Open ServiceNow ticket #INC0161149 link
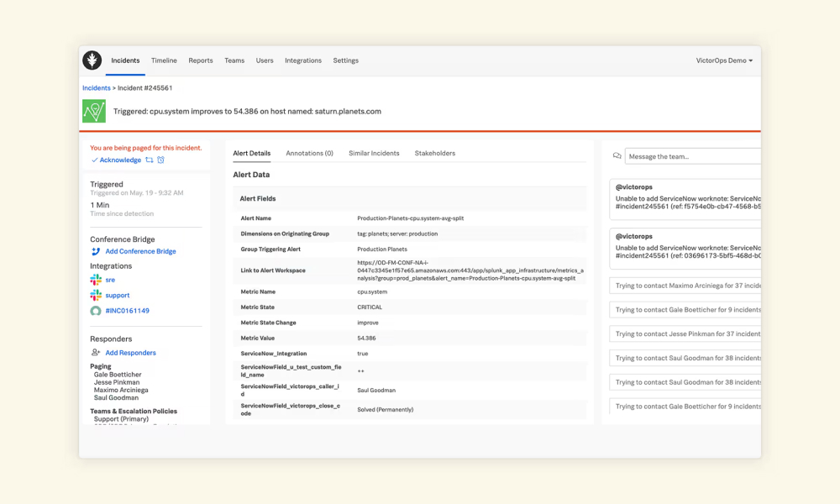 [128, 311]
